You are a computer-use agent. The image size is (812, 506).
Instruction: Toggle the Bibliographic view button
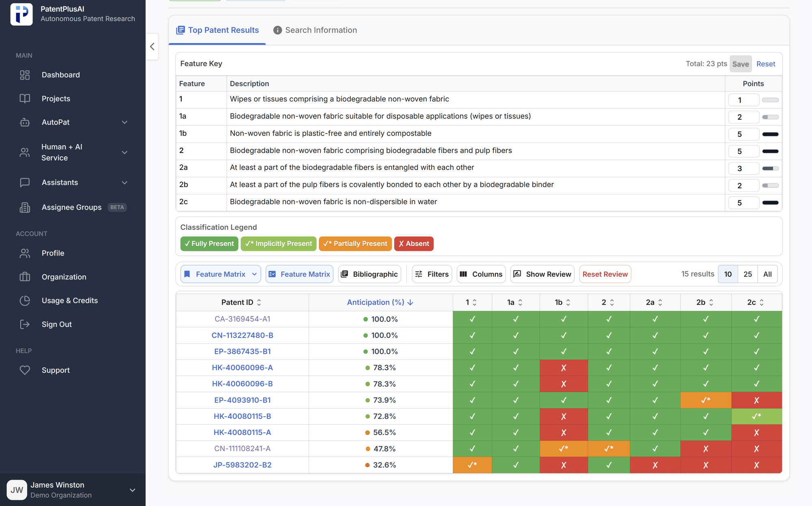(369, 274)
